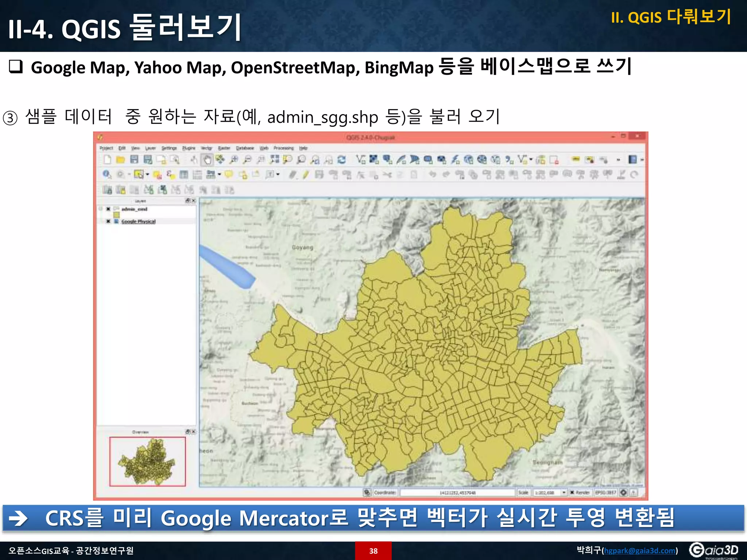747x560 pixels.
Task: Click Pan Map to Selection icon
Action: pyautogui.click(x=220, y=159)
